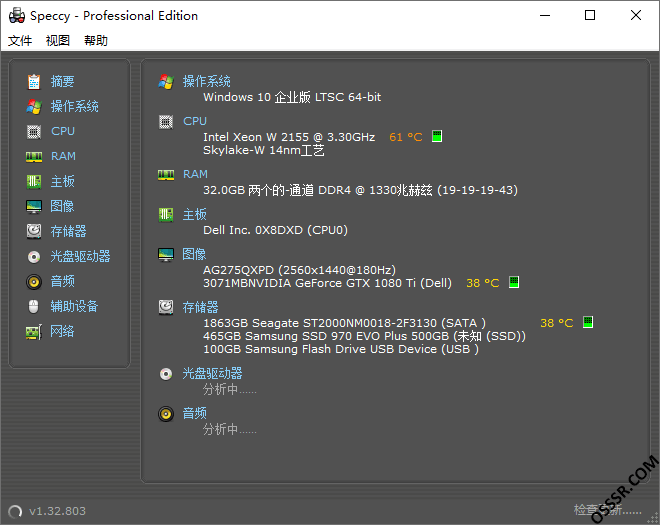Viewport: 660px width, 525px height.
Task: Select 光盘驱动器 in the sidebar
Action: pyautogui.click(x=80, y=256)
